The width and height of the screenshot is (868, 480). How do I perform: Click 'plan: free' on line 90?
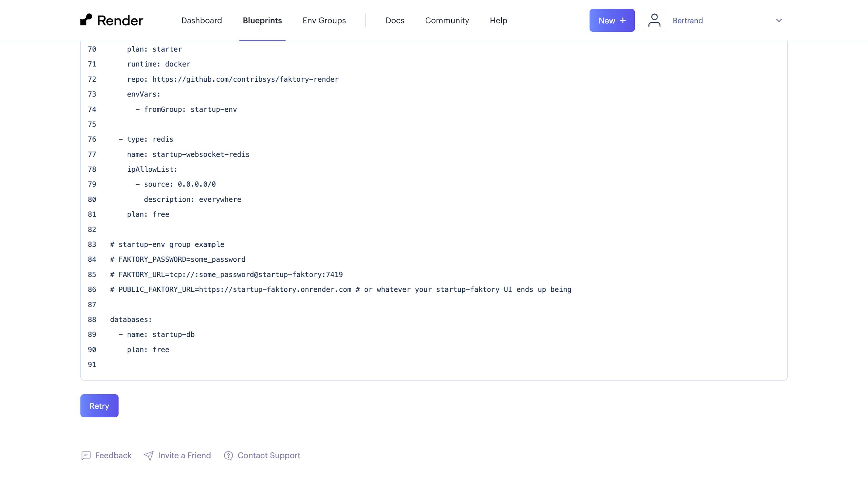[x=148, y=350]
